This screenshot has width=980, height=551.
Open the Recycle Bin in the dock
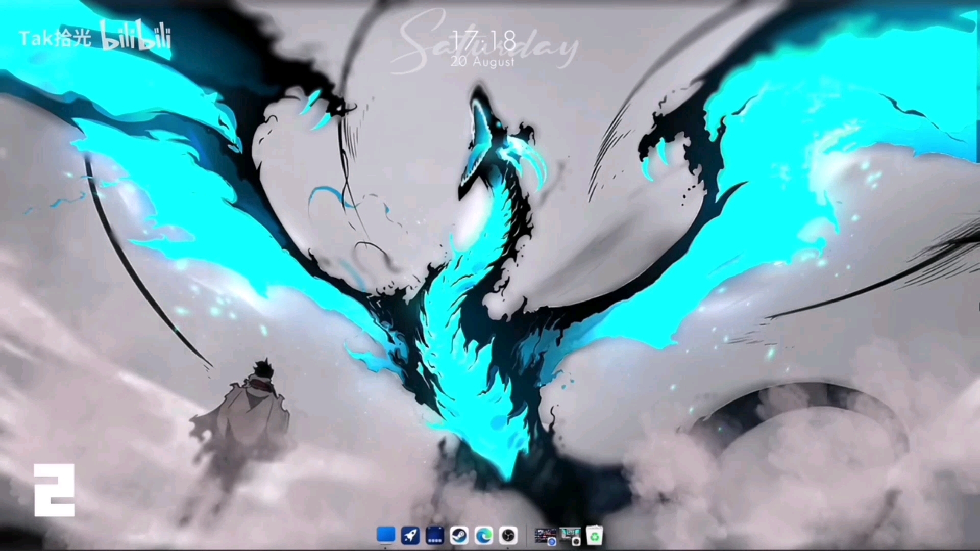pyautogui.click(x=595, y=536)
